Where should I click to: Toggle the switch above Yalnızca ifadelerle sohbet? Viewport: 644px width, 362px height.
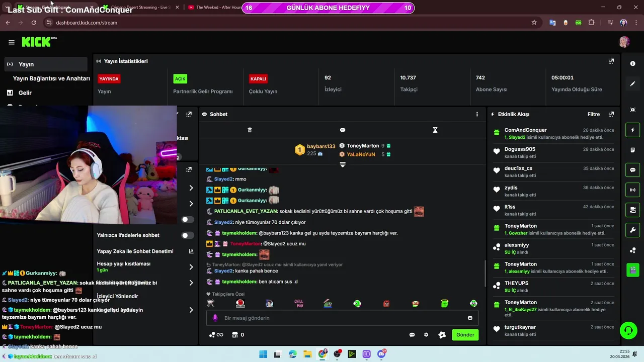187,220
